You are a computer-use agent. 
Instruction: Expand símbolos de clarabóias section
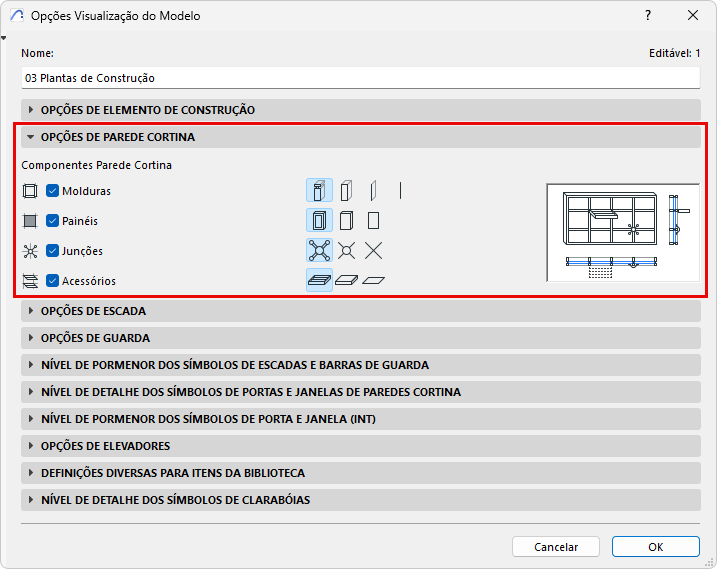361,500
